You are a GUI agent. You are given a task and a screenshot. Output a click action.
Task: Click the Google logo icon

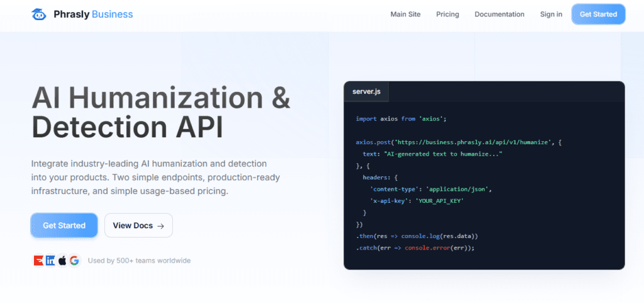(74, 260)
